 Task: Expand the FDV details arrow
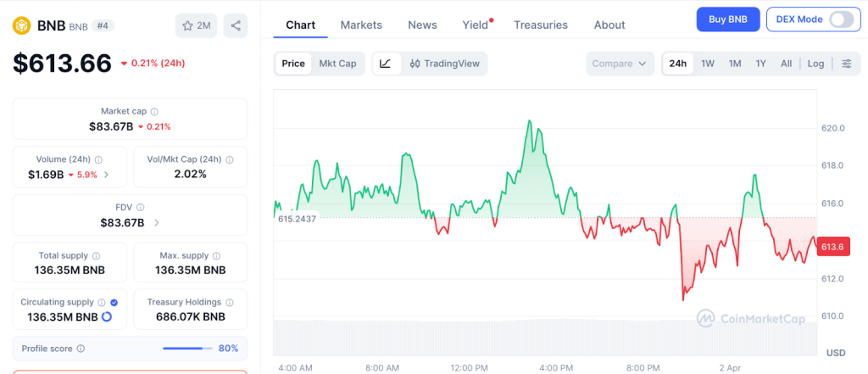157,223
